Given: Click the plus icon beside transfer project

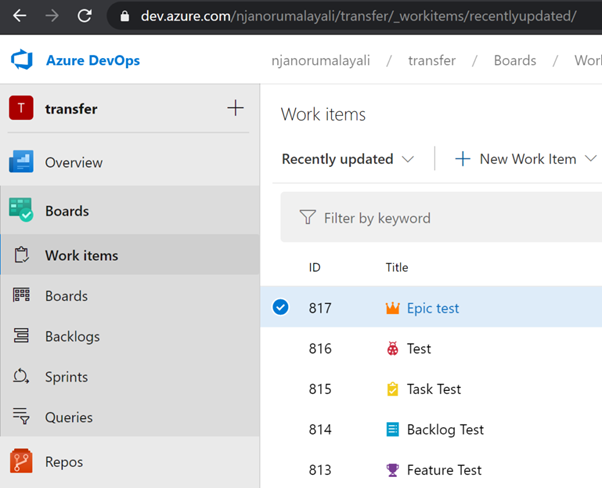Looking at the screenshot, I should coord(235,108).
